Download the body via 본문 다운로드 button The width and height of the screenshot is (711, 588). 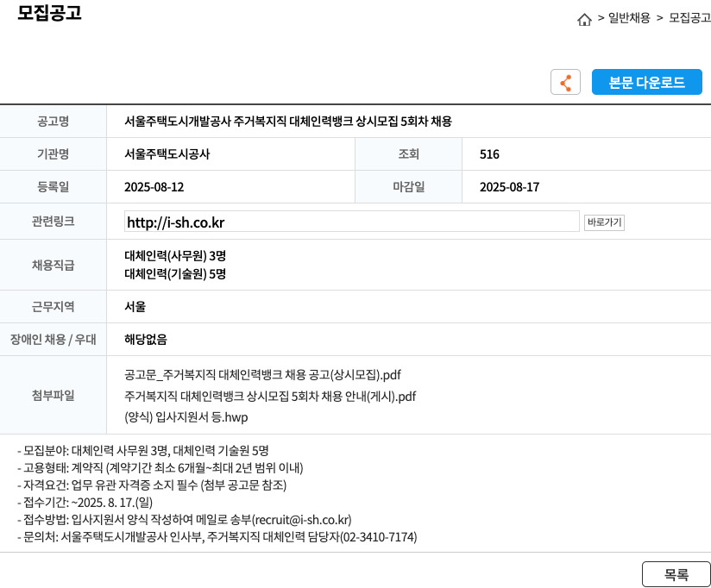646,83
